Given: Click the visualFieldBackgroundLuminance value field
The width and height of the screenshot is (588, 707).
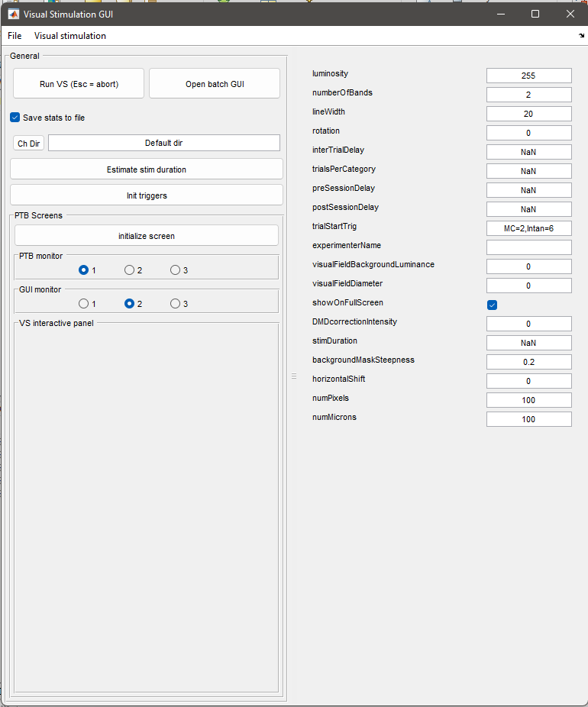Looking at the screenshot, I should [529, 266].
